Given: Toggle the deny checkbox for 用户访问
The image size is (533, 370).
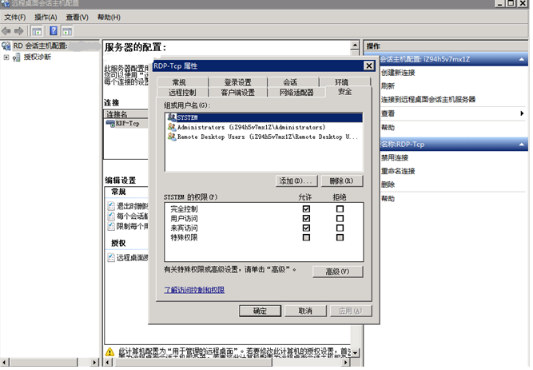Looking at the screenshot, I should coord(340,218).
